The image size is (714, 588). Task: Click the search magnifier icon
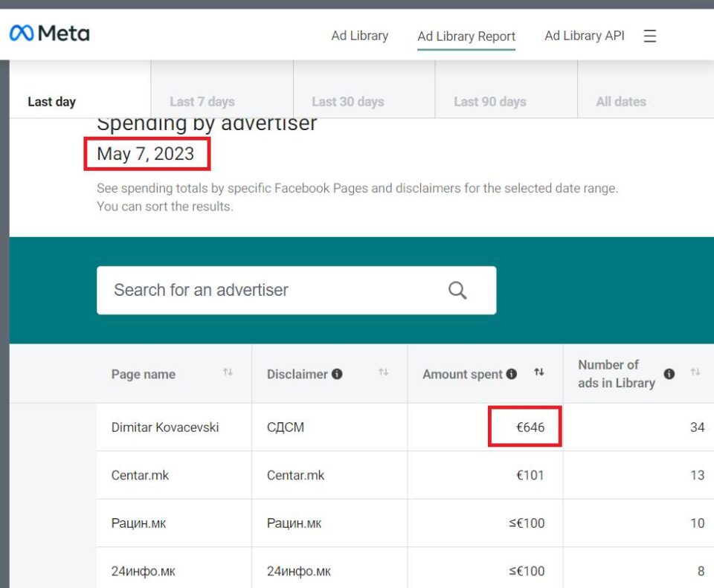457,290
